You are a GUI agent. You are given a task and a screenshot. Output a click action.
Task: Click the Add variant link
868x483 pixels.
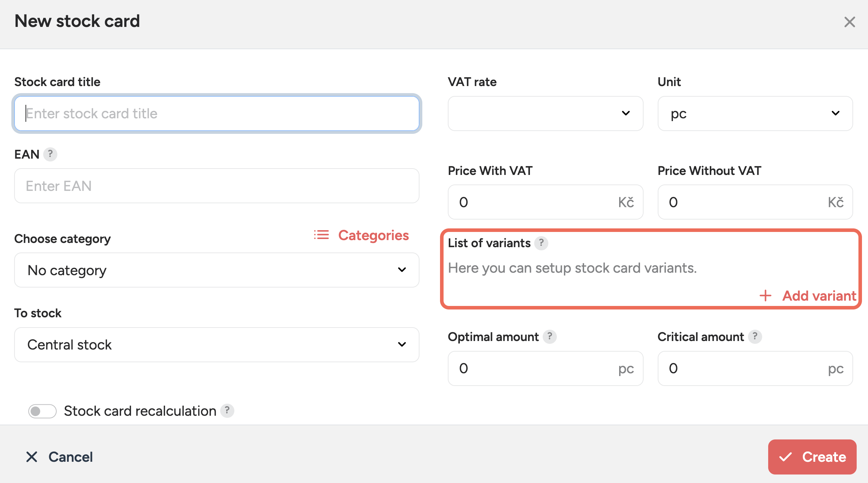coord(819,296)
